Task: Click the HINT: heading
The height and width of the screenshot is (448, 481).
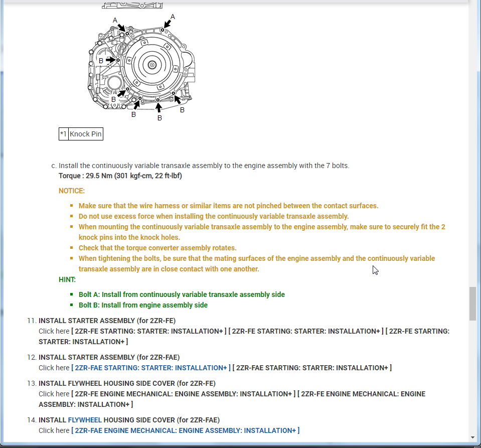Action: pos(67,279)
